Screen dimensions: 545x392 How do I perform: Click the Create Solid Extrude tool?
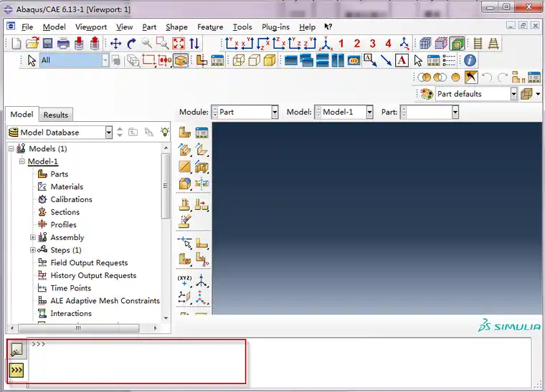coord(184,150)
